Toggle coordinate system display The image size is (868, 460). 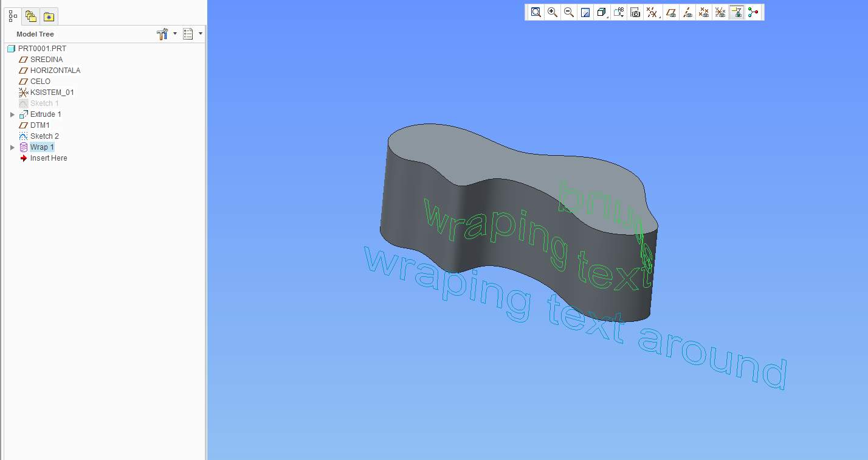coord(720,12)
